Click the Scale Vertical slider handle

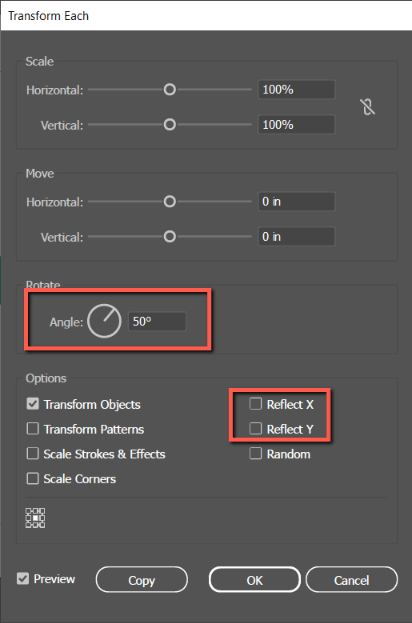(170, 125)
